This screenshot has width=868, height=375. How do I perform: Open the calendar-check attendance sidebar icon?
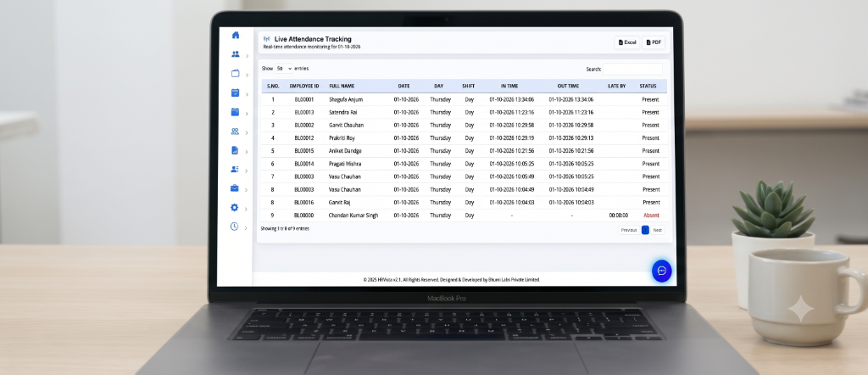[236, 92]
